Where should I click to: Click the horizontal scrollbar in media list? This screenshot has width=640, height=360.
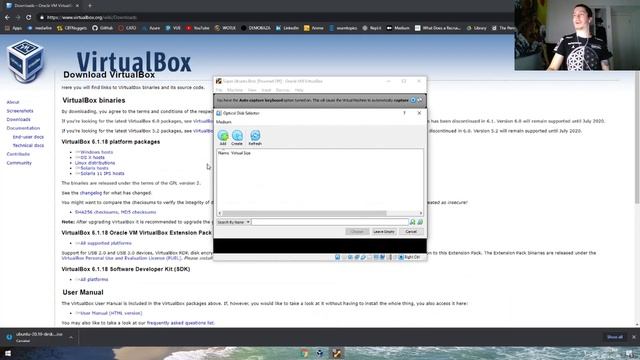tap(304, 213)
